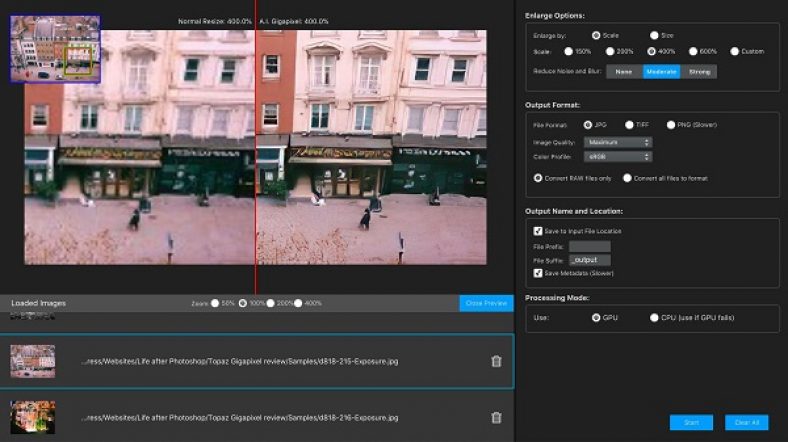Set noise reduction to Strong

point(698,72)
